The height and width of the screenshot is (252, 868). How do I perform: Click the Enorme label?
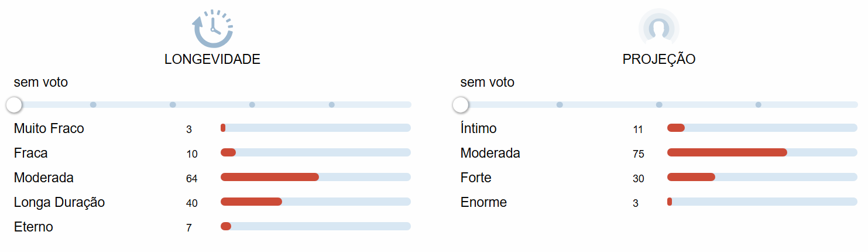(x=483, y=202)
